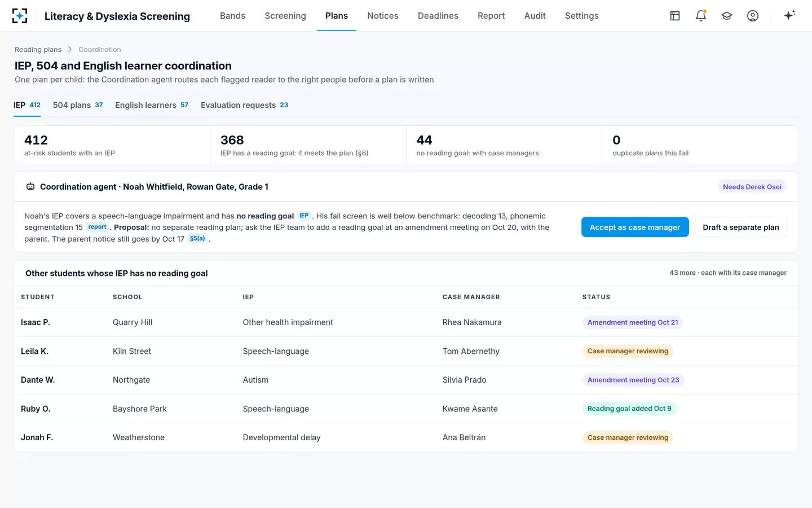View the Audit section
Viewport: 812px width, 508px height.
click(535, 16)
